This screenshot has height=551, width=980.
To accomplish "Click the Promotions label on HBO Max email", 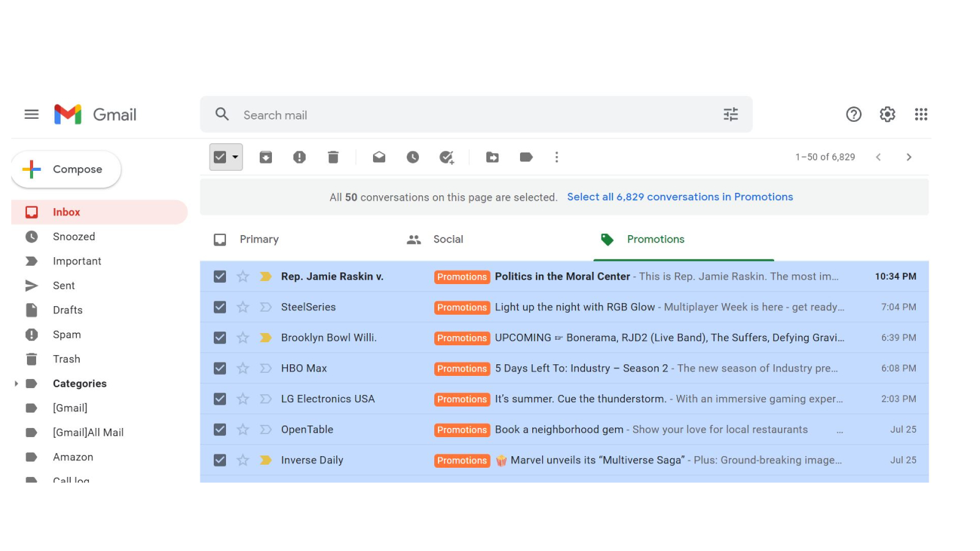I will (x=462, y=369).
